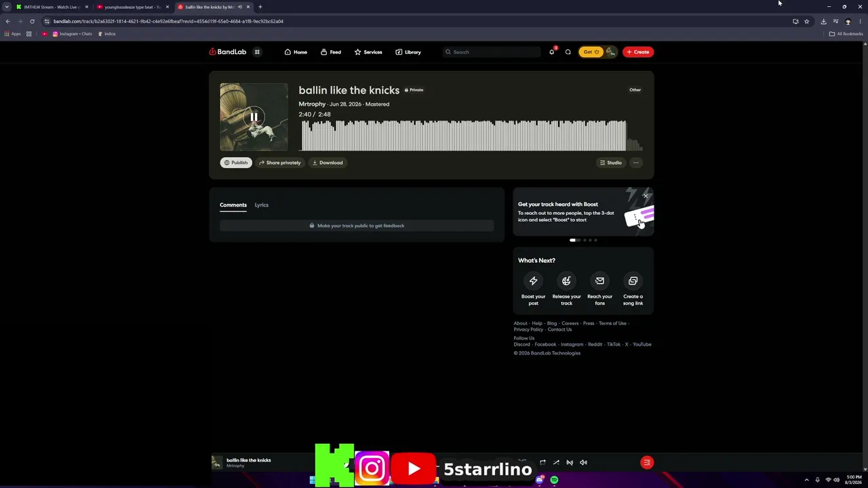The image size is (868, 488).
Task: Open the Services menu
Action: (x=368, y=52)
